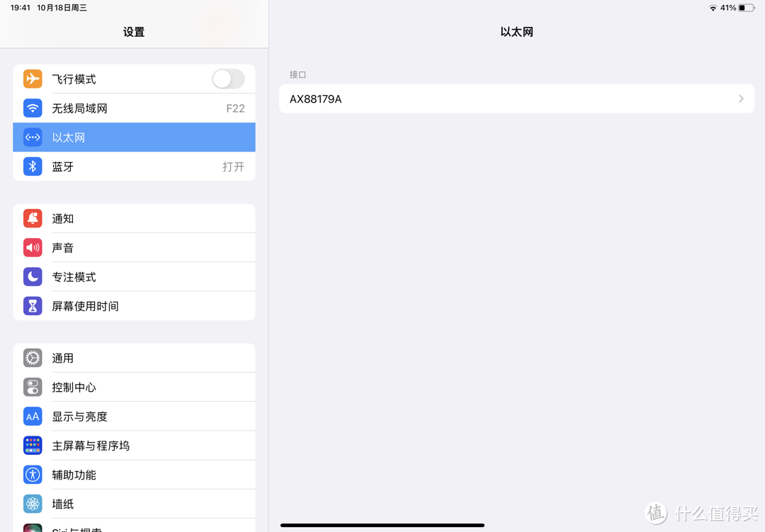This screenshot has height=532, width=765.
Task: Tap the 19:41 clock in status bar
Action: pyautogui.click(x=21, y=8)
